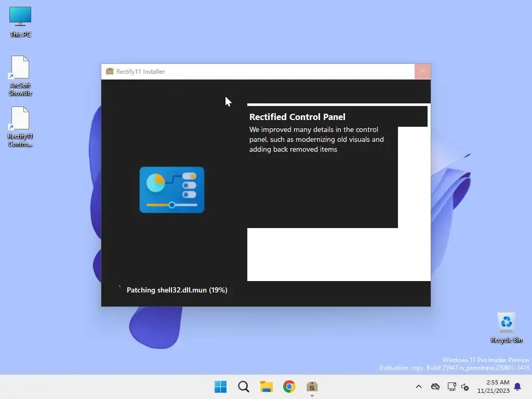Click the 'Rectify11 Installer' window title text

[140, 72]
